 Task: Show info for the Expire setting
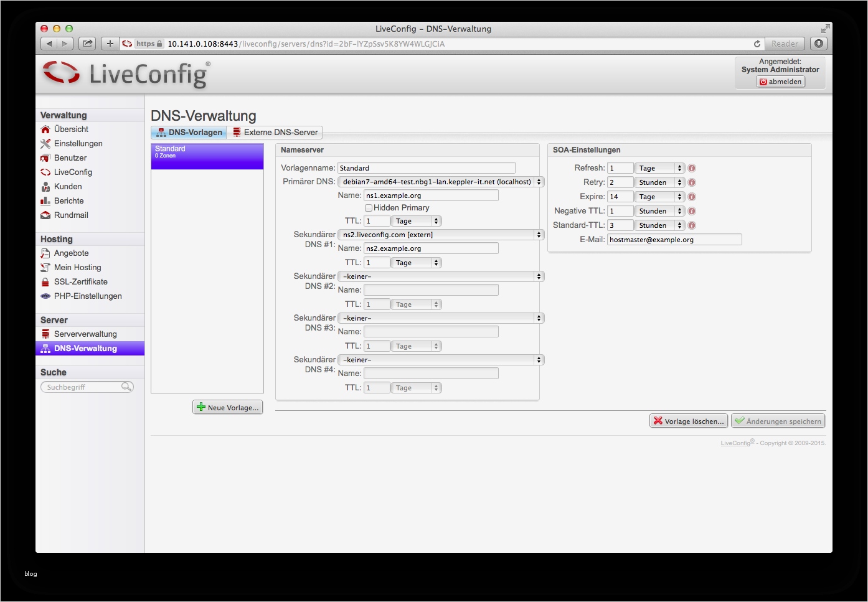pos(692,197)
